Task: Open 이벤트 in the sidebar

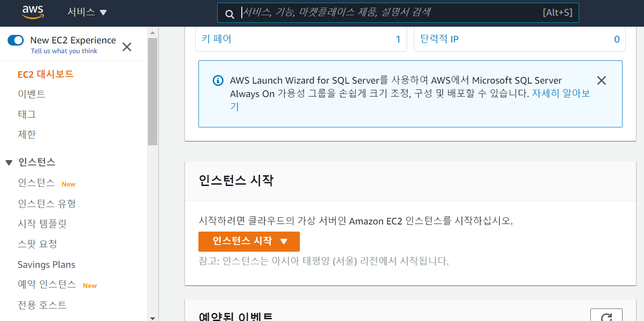Action: click(31, 94)
